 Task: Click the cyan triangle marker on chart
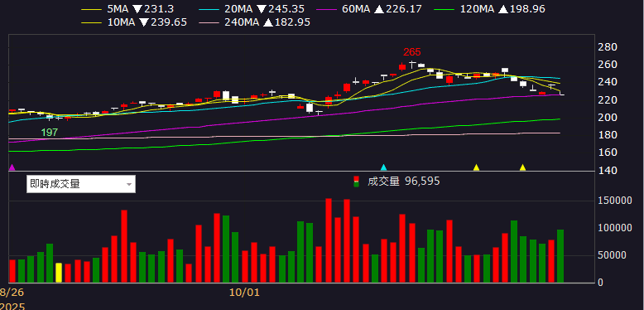(383, 167)
